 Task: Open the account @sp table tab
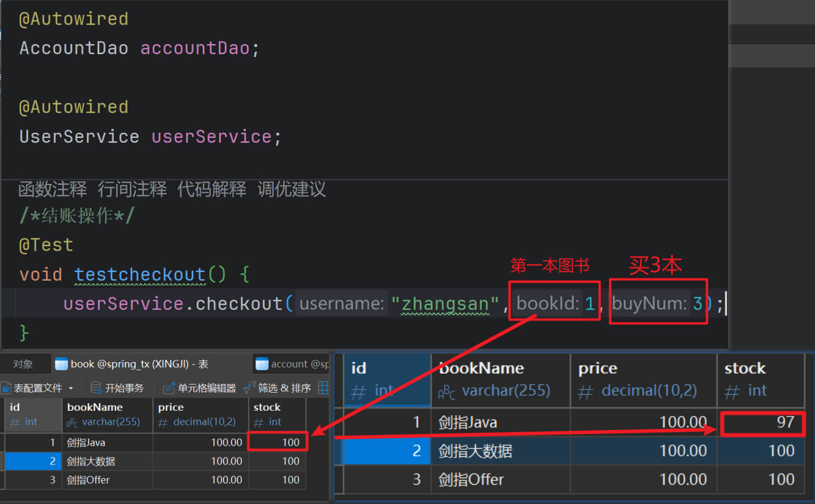pyautogui.click(x=299, y=364)
